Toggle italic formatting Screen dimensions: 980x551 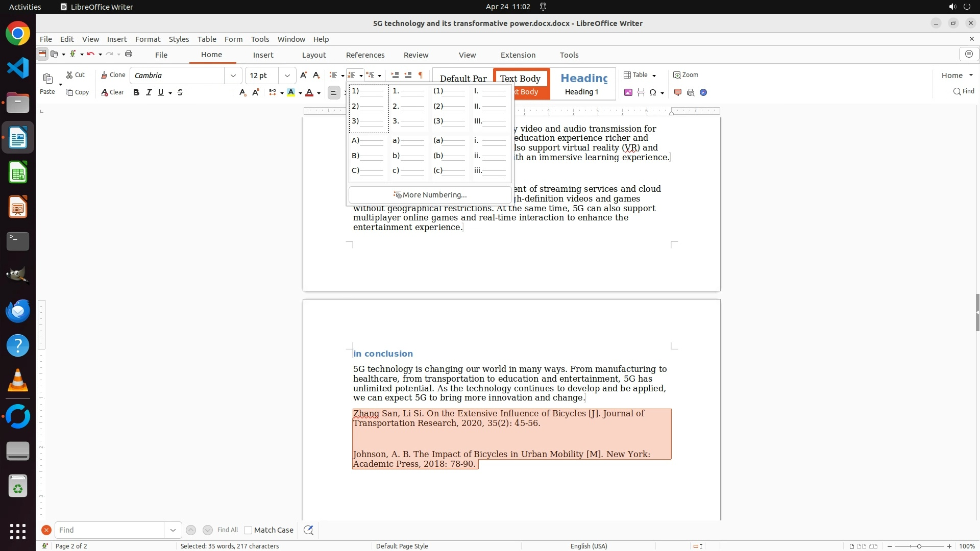coord(149,92)
